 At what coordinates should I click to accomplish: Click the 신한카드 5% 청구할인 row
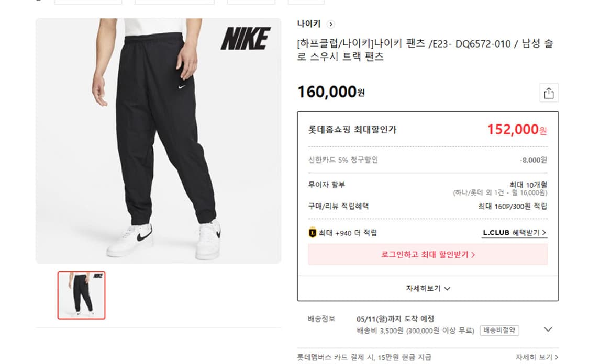(x=343, y=160)
